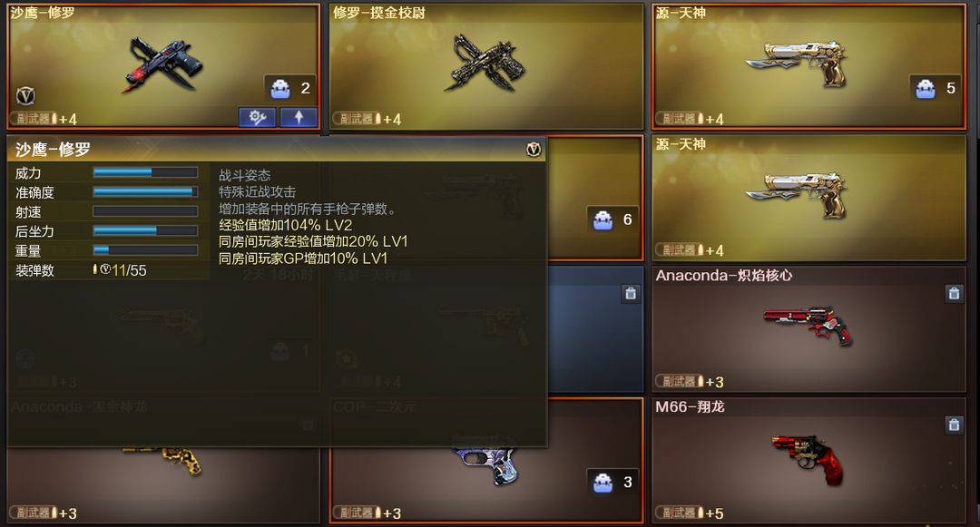
Task: Click the gear upgrade button on 沙鹰-修罗
Action: pos(257,117)
